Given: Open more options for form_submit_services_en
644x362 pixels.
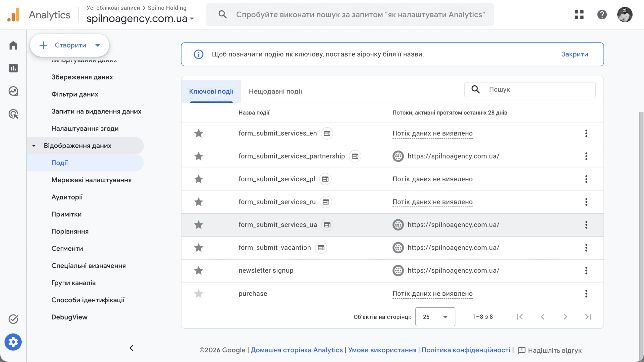Looking at the screenshot, I should (x=586, y=133).
